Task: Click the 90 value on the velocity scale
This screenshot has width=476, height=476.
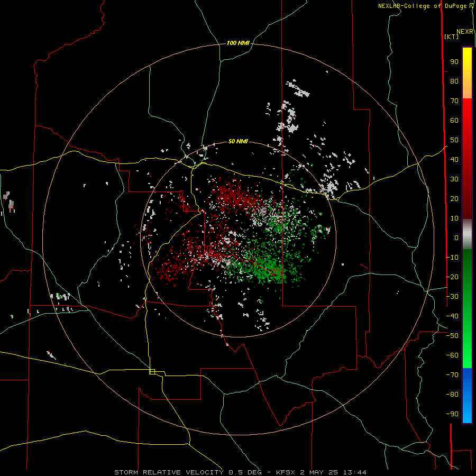Action: click(x=454, y=62)
